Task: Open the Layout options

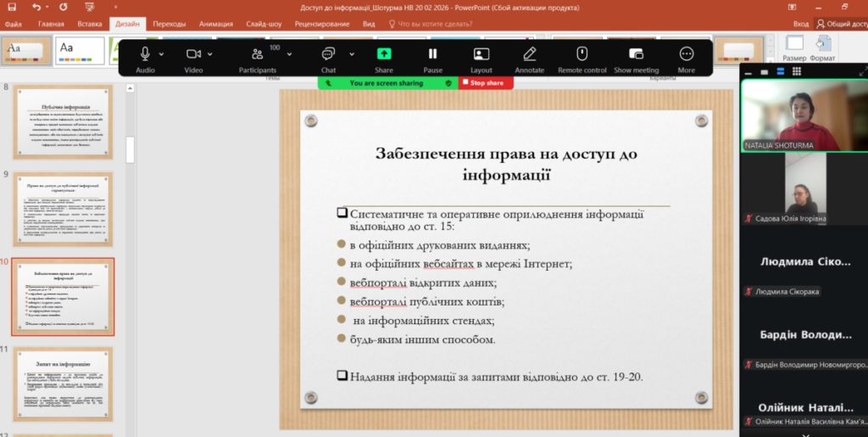Action: (x=481, y=54)
